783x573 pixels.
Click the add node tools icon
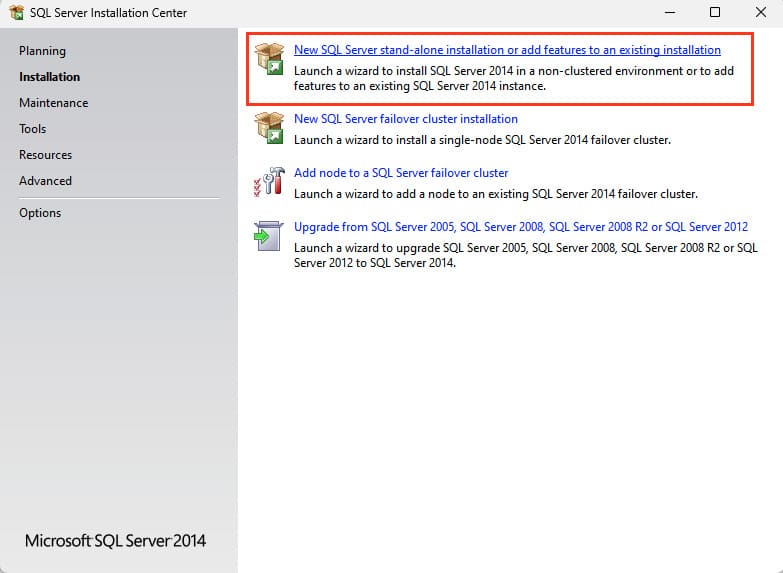pyautogui.click(x=269, y=182)
